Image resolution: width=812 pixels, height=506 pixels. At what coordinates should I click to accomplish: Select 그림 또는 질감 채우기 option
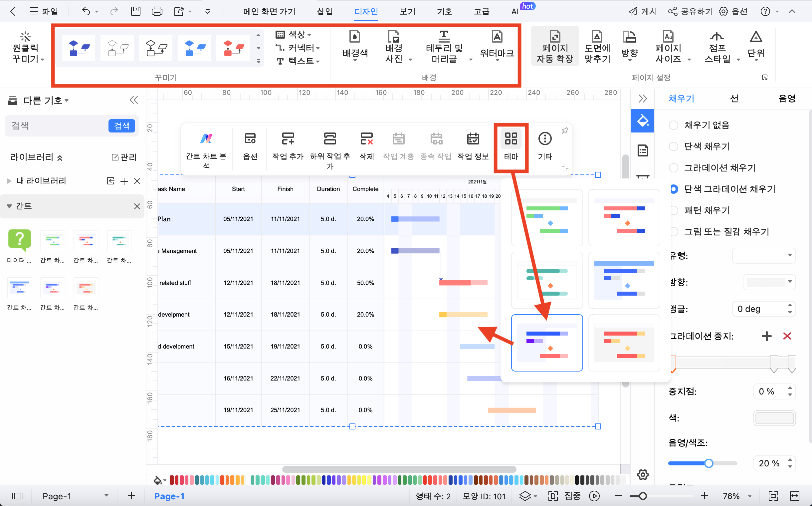674,232
